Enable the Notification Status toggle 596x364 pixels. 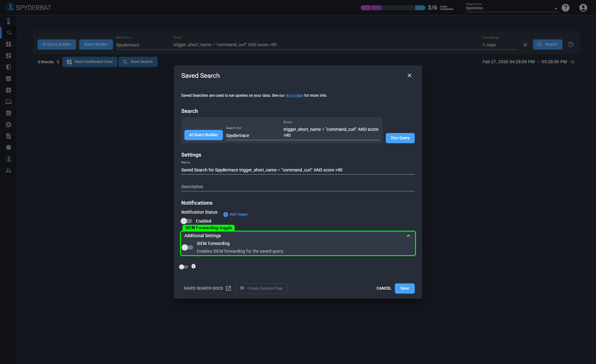(x=187, y=221)
